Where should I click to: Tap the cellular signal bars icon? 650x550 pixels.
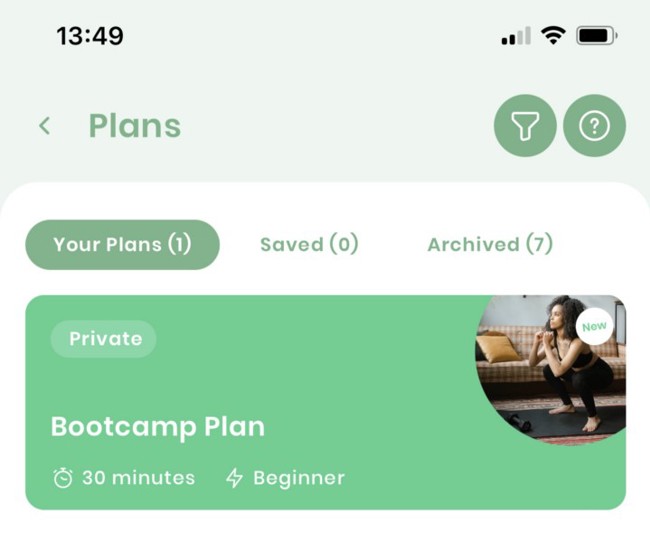coord(516,36)
